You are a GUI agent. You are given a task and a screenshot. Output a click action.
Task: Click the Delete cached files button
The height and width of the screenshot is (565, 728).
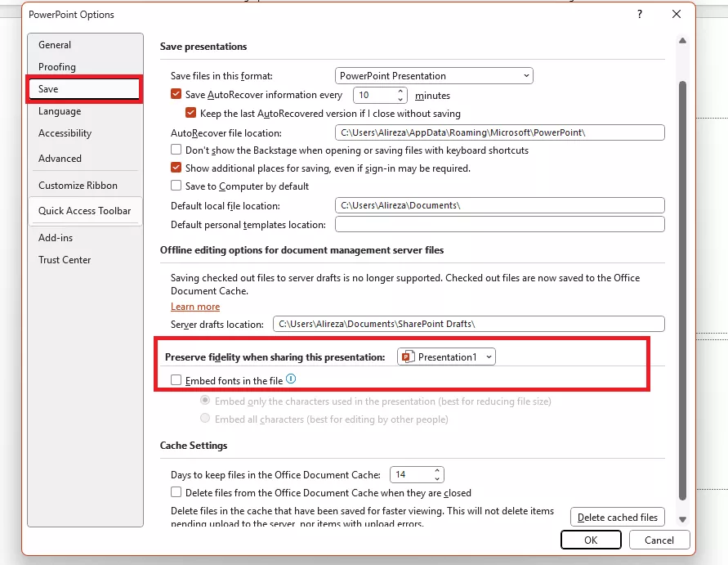(618, 517)
